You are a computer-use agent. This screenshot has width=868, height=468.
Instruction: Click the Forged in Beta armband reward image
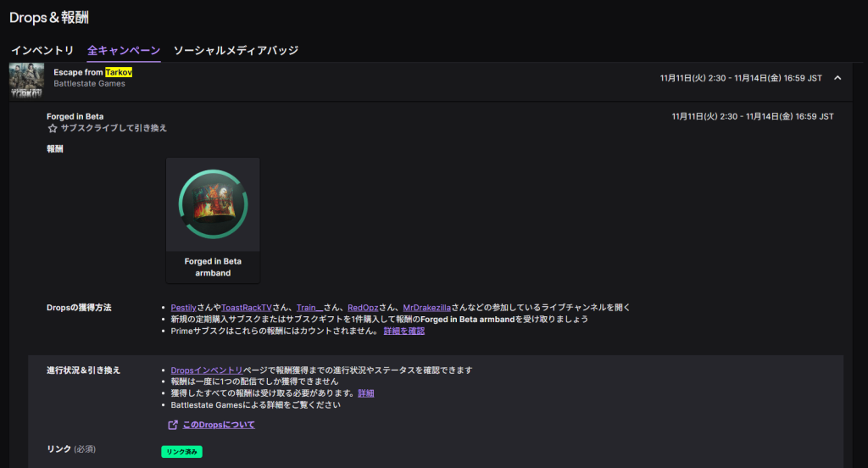(213, 204)
